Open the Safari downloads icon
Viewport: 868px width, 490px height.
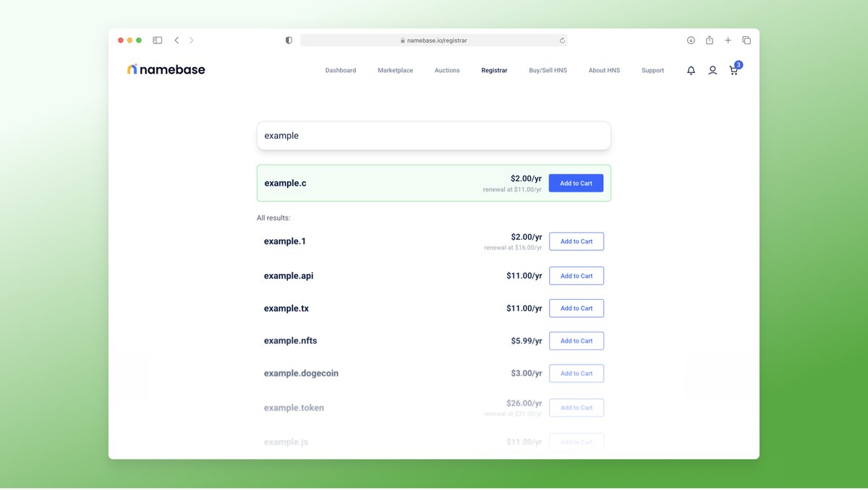pyautogui.click(x=691, y=40)
